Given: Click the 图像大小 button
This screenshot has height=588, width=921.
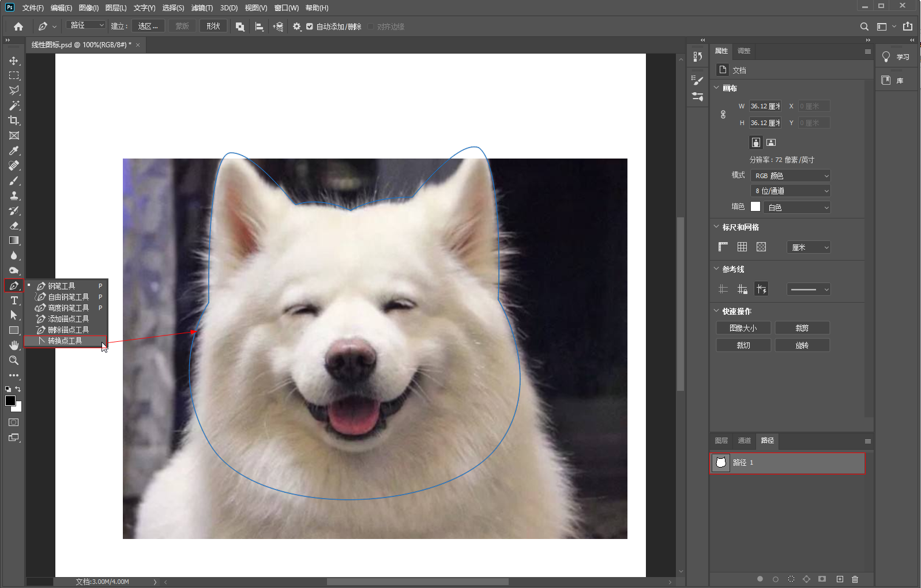Looking at the screenshot, I should pos(743,328).
